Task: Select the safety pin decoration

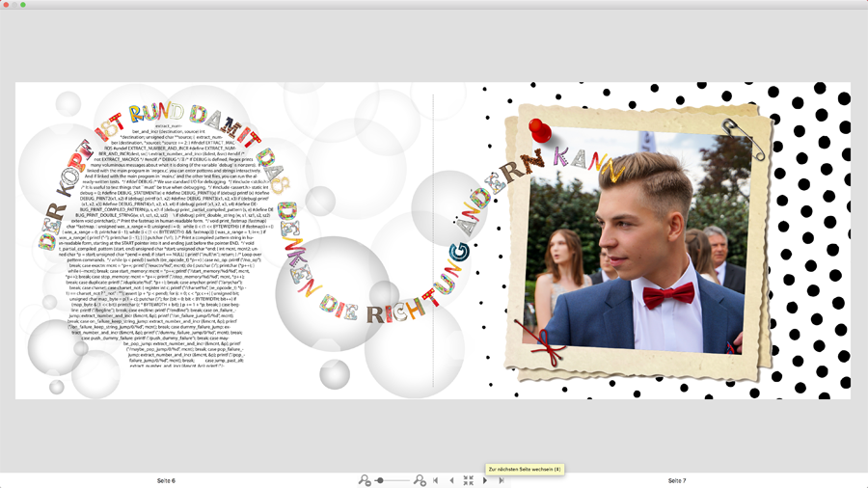Action: 746,139
